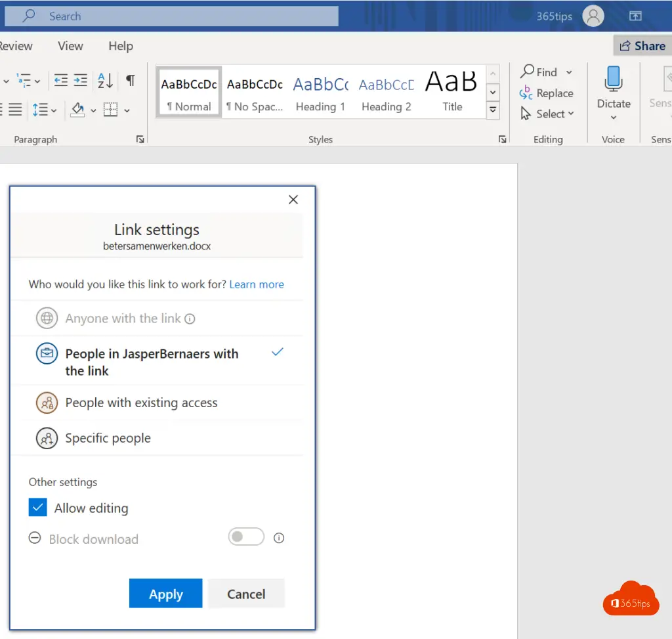
Task: Justify text alignment
Action: 16,110
